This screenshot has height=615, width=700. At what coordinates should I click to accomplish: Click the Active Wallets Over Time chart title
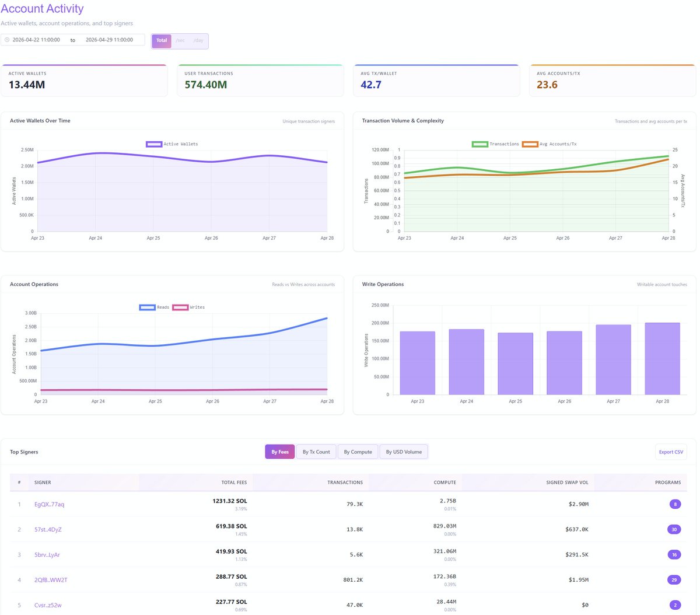pos(40,121)
